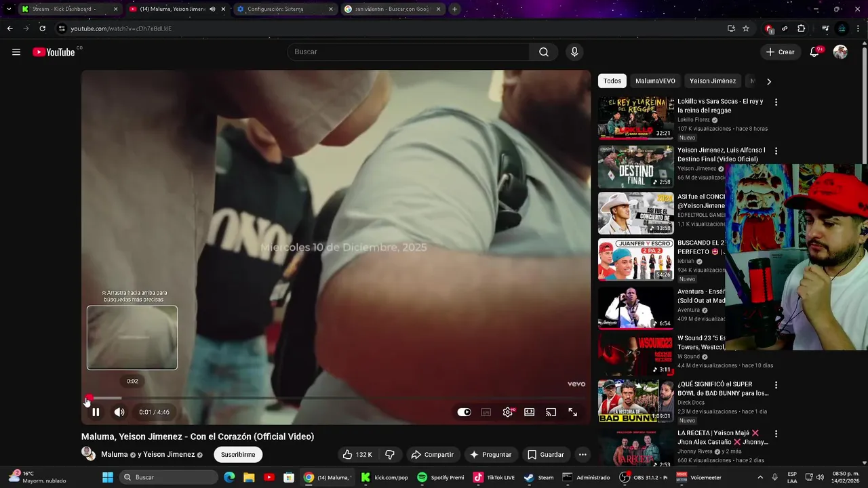Open Steam from the taskbar
Screen dimensions: 868x488
[x=540, y=477]
